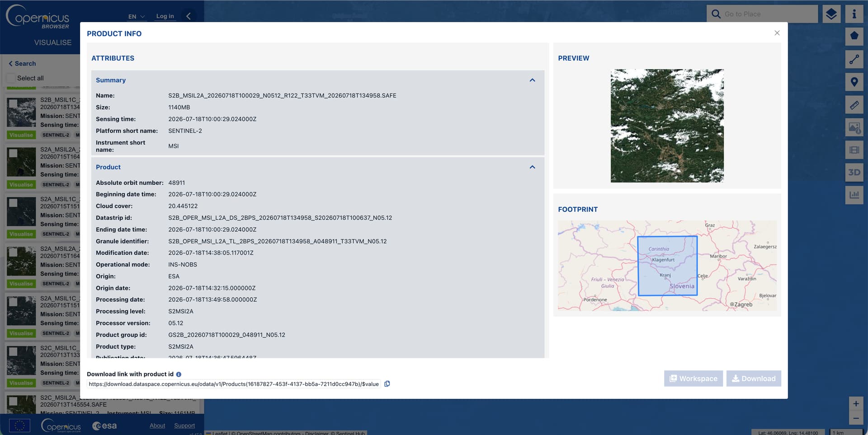Add product to Workspace

693,379
